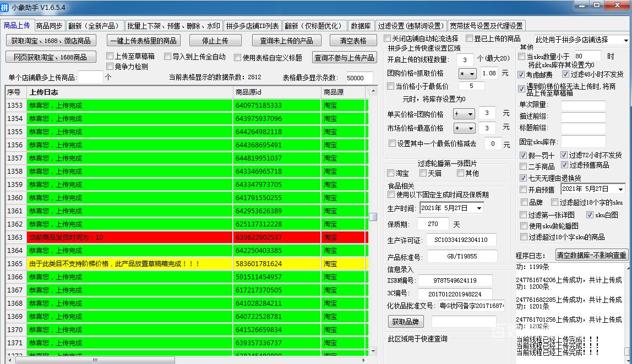Click 一键上传表格里的商品 button
The width and height of the screenshot is (632, 364).
pyautogui.click(x=144, y=41)
